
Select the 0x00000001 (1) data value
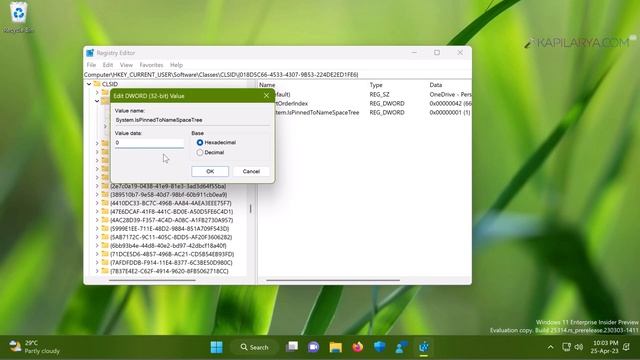pyautogui.click(x=450, y=112)
